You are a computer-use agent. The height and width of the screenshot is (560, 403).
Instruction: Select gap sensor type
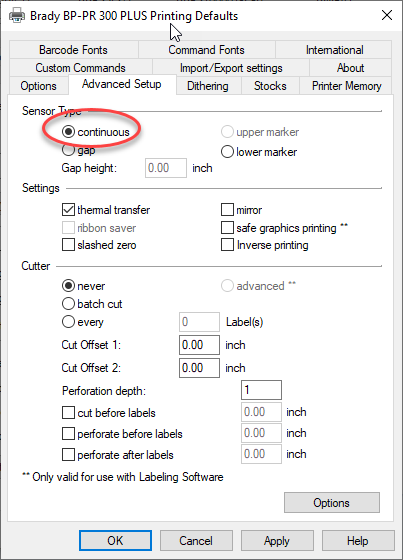click(79, 150)
